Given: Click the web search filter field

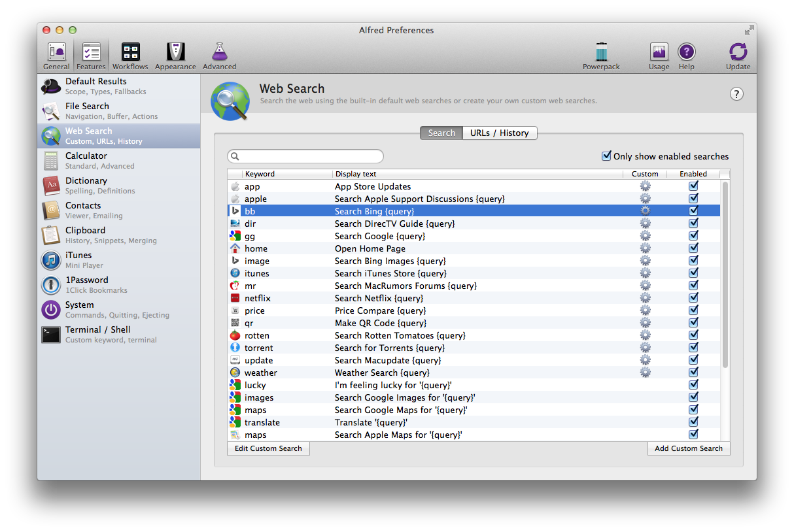Looking at the screenshot, I should pos(305,156).
